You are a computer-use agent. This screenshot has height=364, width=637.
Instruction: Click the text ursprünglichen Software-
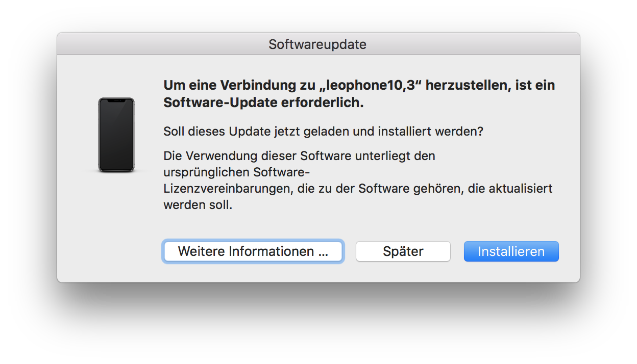[x=236, y=172]
